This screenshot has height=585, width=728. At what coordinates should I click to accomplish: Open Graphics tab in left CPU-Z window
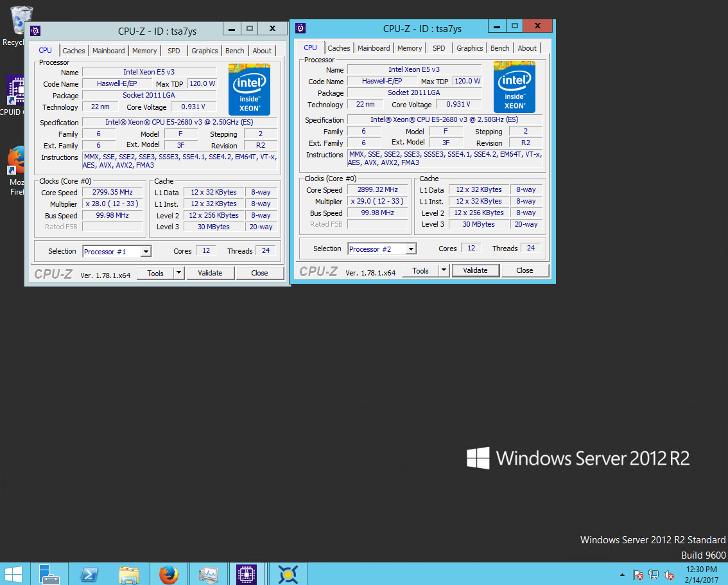tap(204, 51)
